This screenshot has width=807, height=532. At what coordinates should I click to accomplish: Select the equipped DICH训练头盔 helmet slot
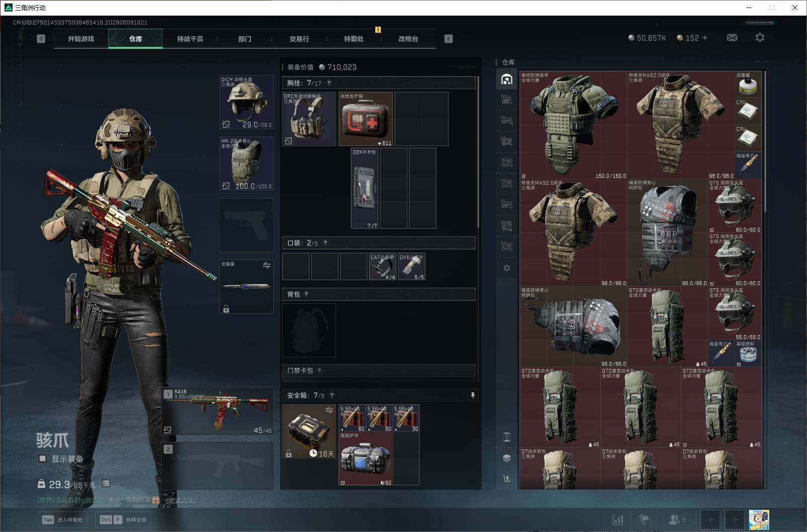246,102
